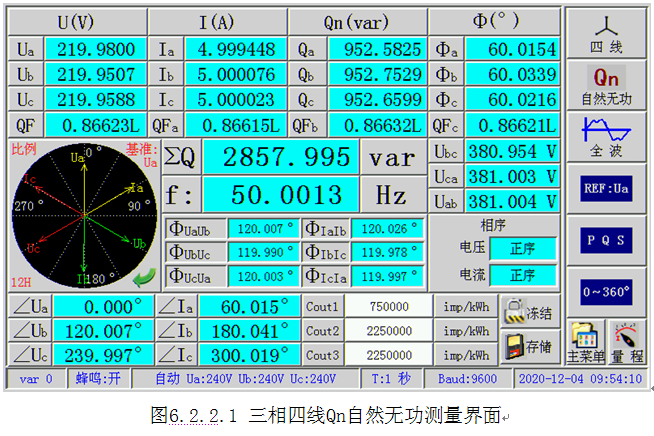Click the Ia current value 4.999448
Screen dimensions: 654x436
236,49
